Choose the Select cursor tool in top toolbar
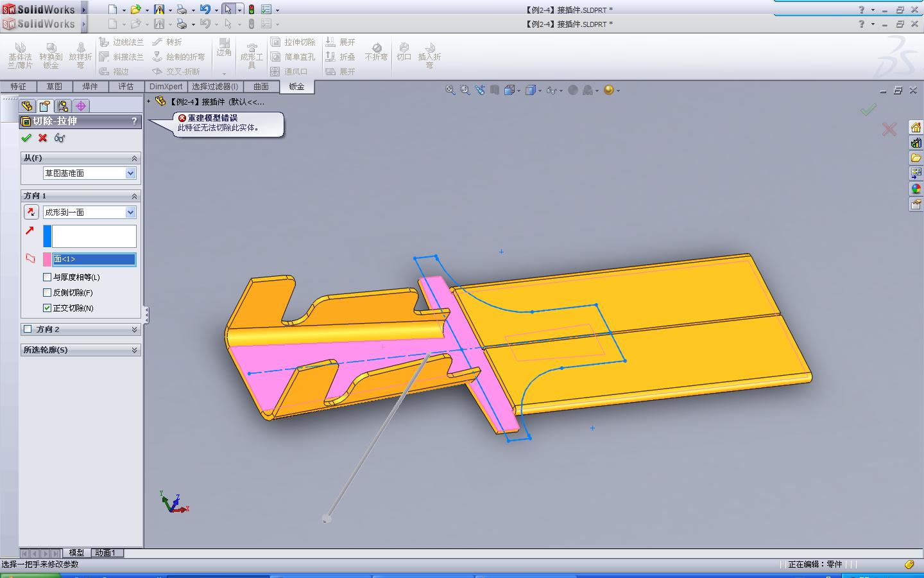 pyautogui.click(x=228, y=10)
